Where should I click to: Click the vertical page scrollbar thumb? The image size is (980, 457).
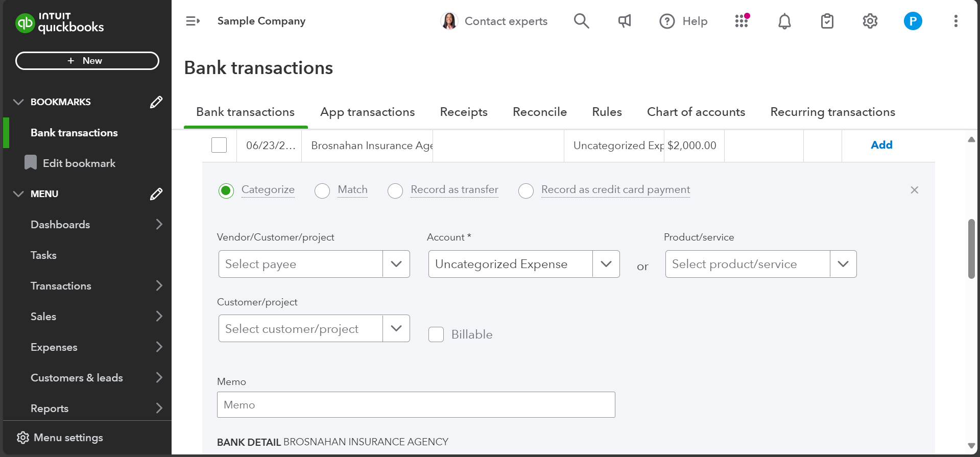coord(971,249)
